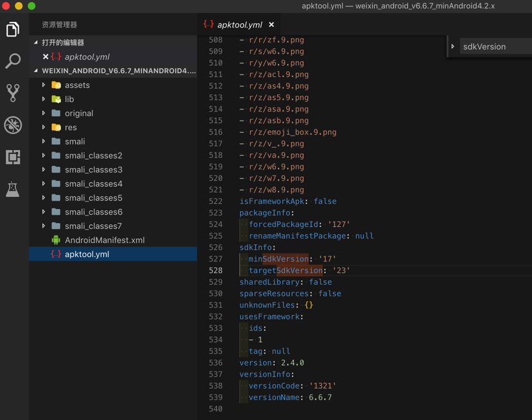Close apktool.yml in open editors list

(x=46, y=56)
